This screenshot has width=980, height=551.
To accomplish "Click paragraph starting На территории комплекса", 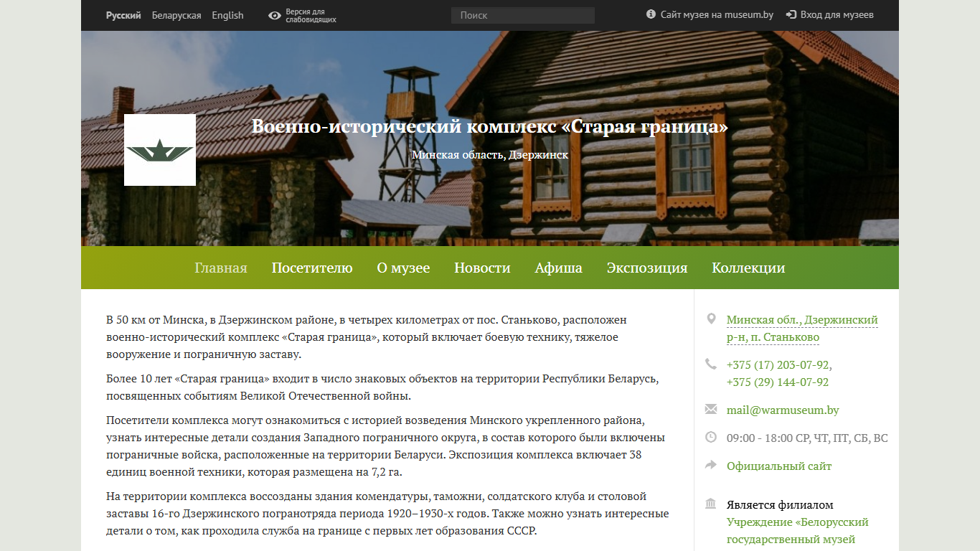I will (387, 514).
